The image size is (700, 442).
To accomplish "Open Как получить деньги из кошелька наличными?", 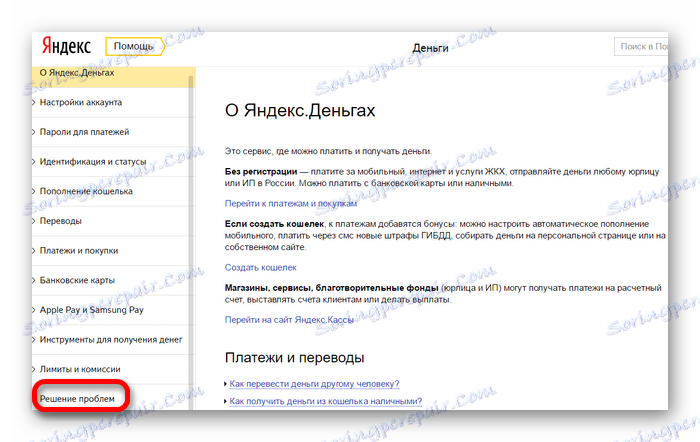I will (325, 401).
